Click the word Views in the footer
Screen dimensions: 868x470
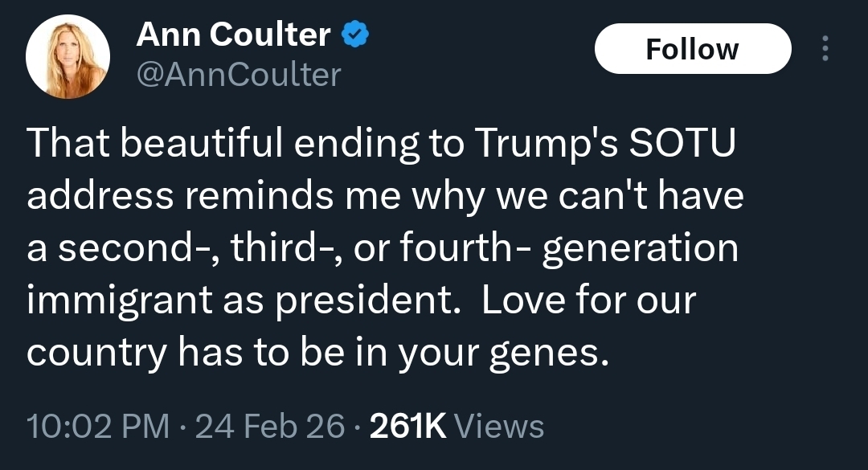click(x=499, y=426)
